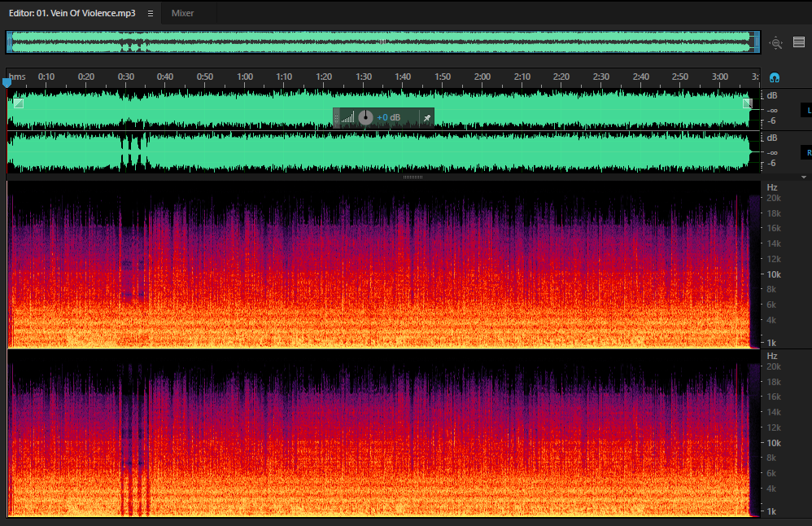Viewport: 812px width, 526px height.
Task: Click the lower channel spectral frequency display
Action: click(382, 434)
